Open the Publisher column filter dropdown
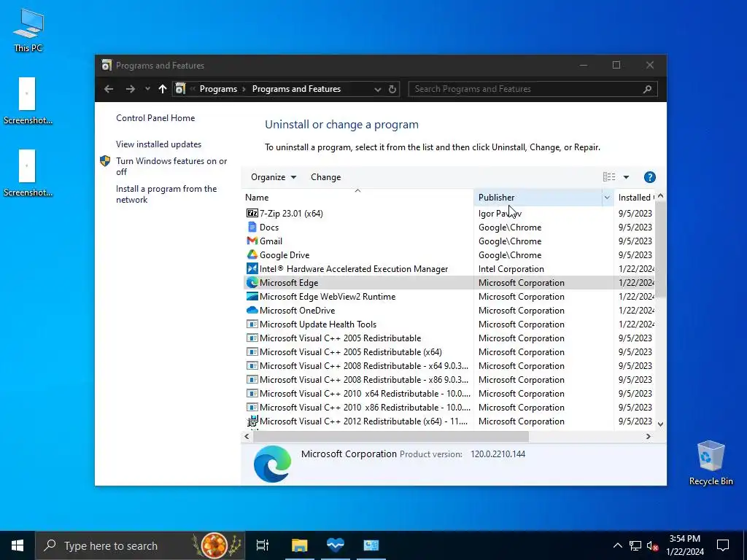The image size is (747, 560). (607, 197)
